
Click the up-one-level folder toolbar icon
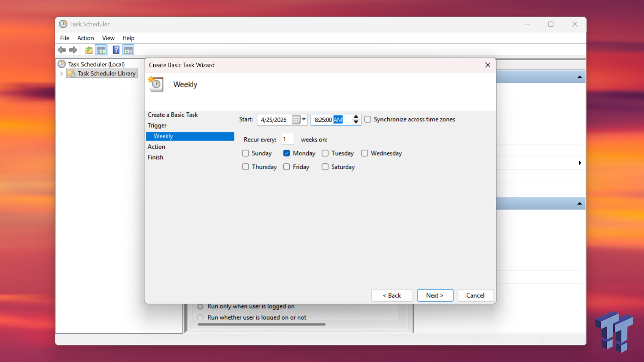89,50
